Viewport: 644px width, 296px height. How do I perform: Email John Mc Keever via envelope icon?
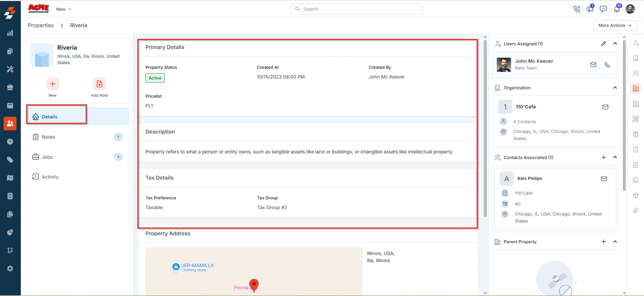click(593, 64)
